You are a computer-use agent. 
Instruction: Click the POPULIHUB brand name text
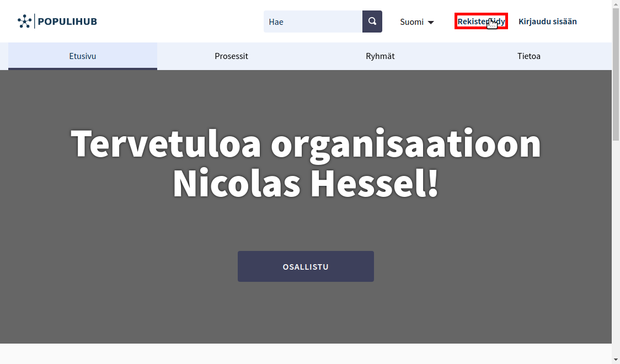67,22
